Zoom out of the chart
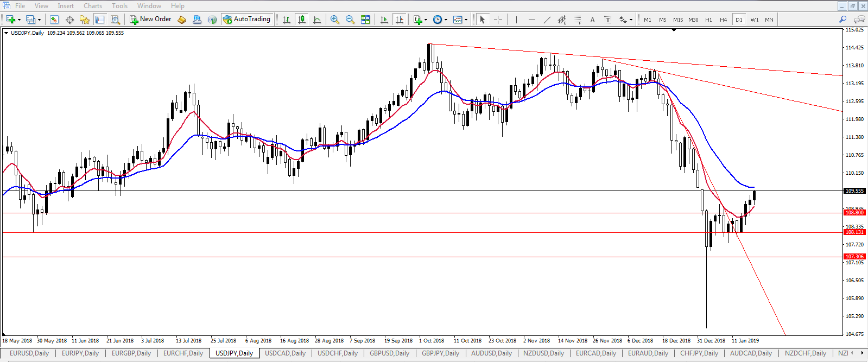This screenshot has width=868, height=362. point(350,20)
